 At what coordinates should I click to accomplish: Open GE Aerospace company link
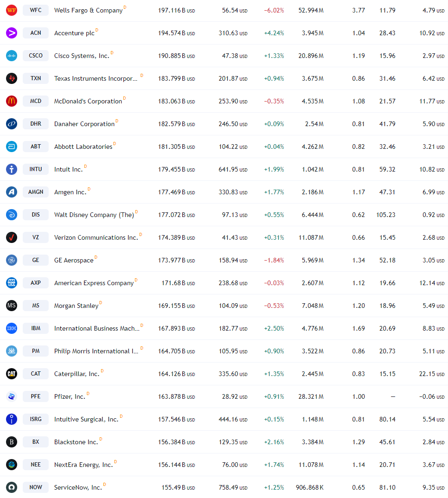(x=74, y=261)
